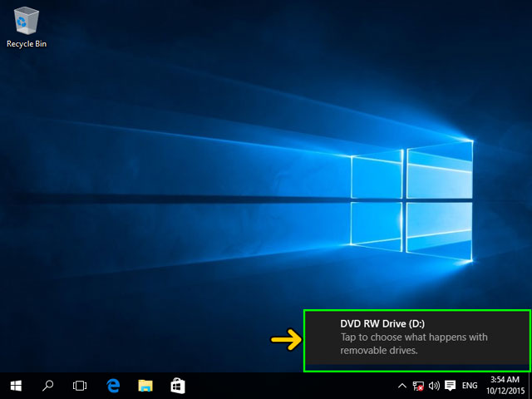532x399 pixels.
Task: Open Task View from the taskbar
Action: coord(80,386)
